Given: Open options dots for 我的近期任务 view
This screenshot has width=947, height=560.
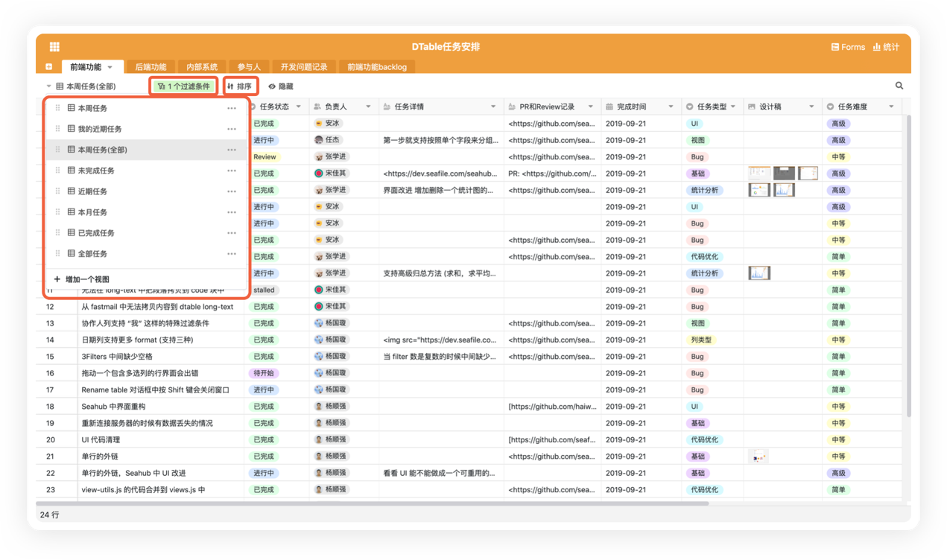Looking at the screenshot, I should click(x=232, y=130).
